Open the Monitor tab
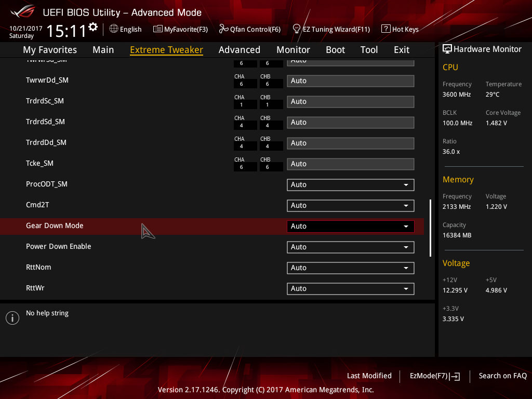 (293, 50)
